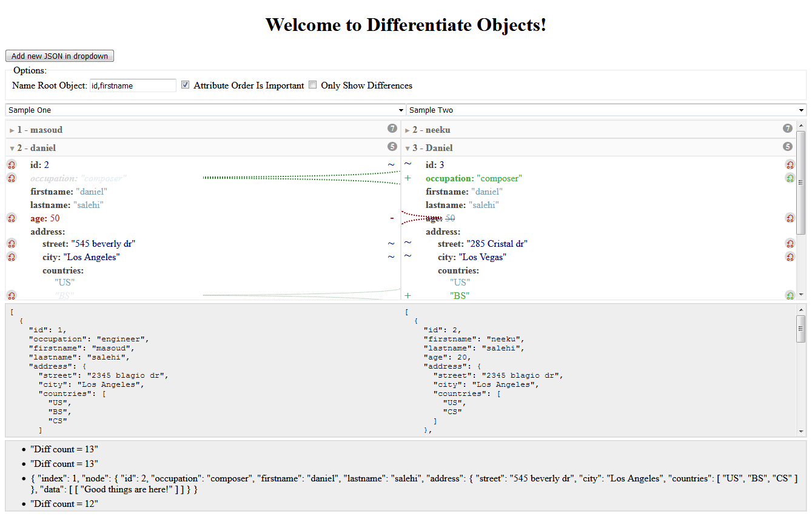
Task: Click right countries: attribute label
Action: click(458, 270)
